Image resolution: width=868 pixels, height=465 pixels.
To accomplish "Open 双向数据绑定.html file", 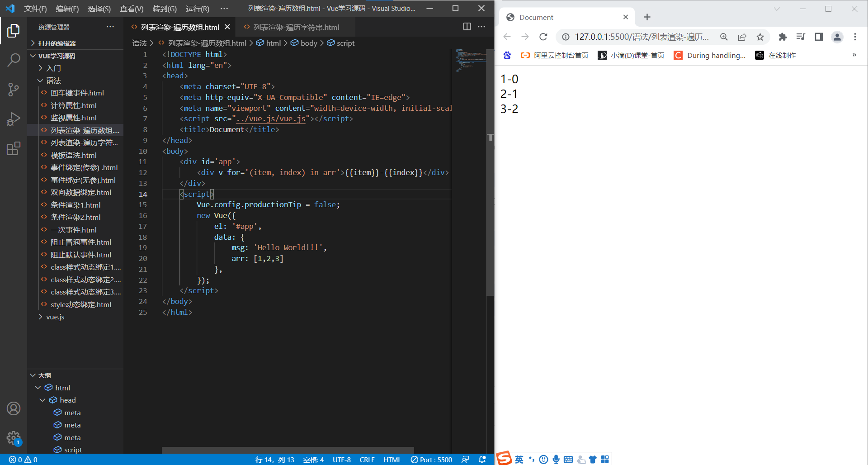I will 80,192.
